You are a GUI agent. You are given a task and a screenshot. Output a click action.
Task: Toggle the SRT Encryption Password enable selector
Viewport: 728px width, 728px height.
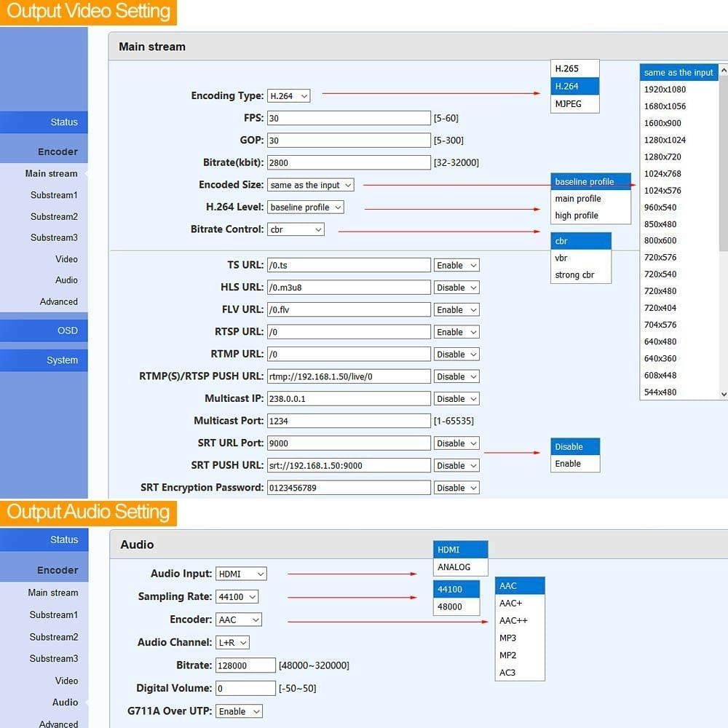tap(456, 488)
